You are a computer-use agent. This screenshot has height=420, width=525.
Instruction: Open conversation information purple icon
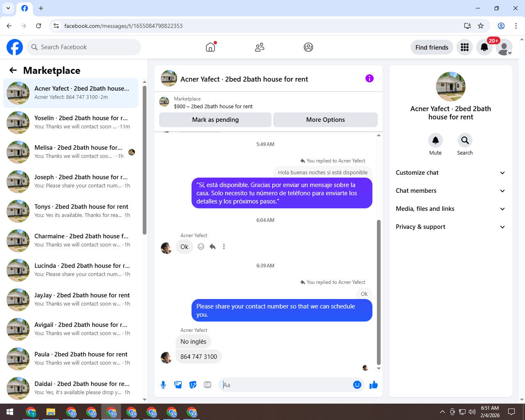tap(370, 78)
